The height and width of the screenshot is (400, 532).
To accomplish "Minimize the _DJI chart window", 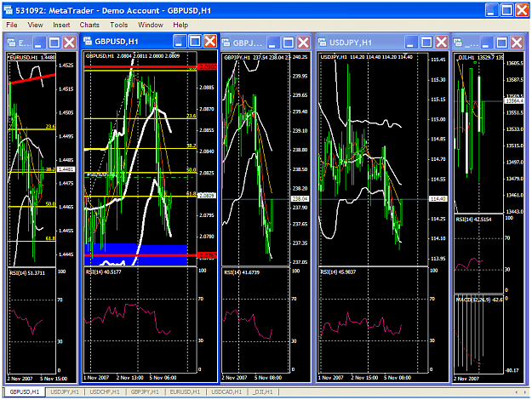I will pos(487,43).
